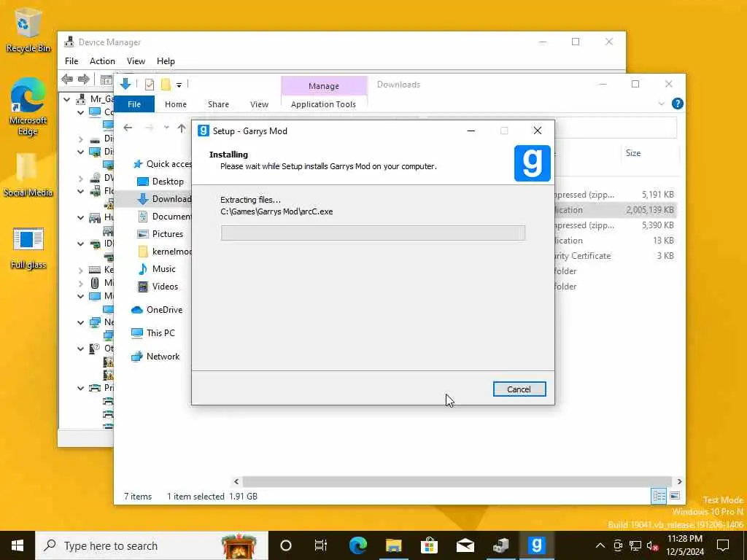
Task: Select This PC in the navigation pane
Action: pyautogui.click(x=153, y=332)
